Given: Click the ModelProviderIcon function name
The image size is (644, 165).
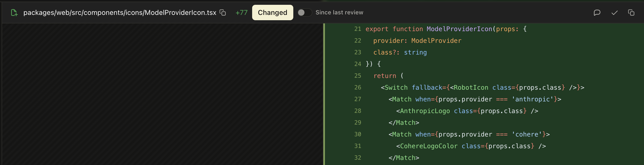Looking at the screenshot, I should [459, 29].
